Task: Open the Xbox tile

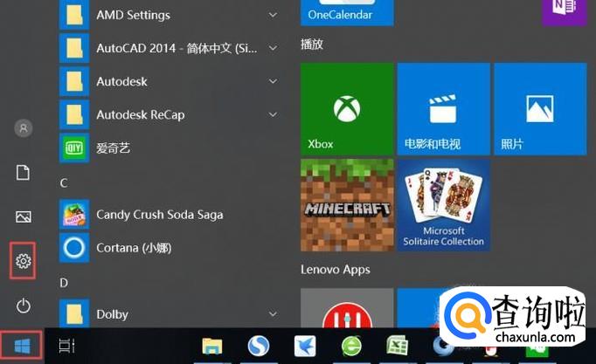Action: (347, 109)
